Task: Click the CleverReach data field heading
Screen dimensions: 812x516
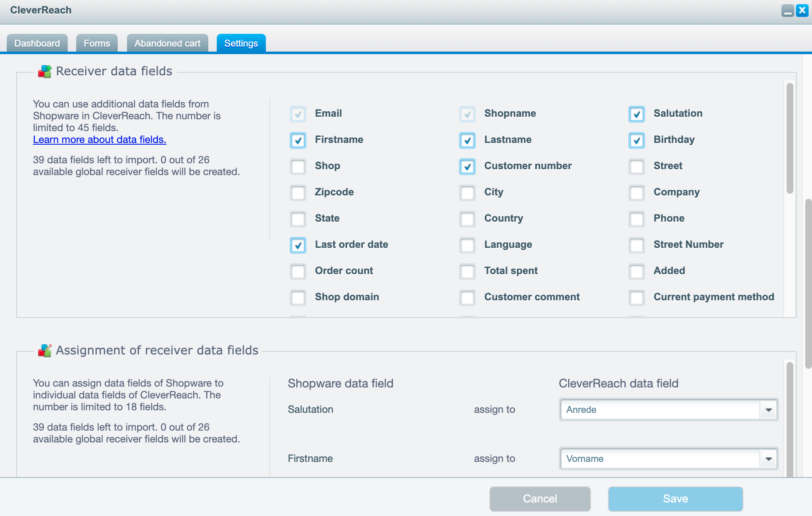Action: (619, 383)
